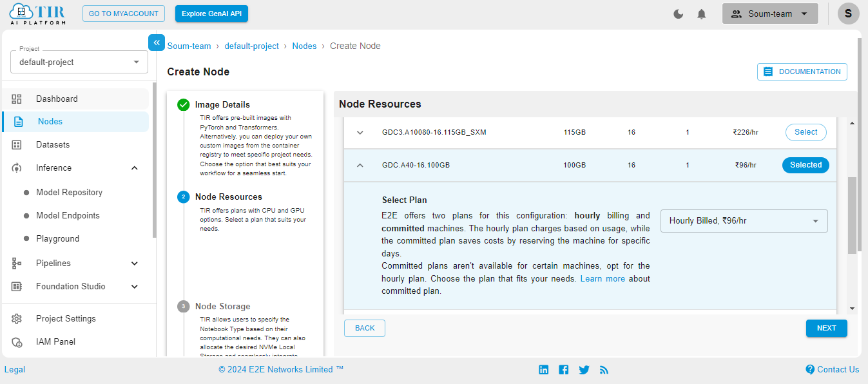Click the scroll down arrow of resources list
This screenshot has height=384, width=868.
coord(852,309)
